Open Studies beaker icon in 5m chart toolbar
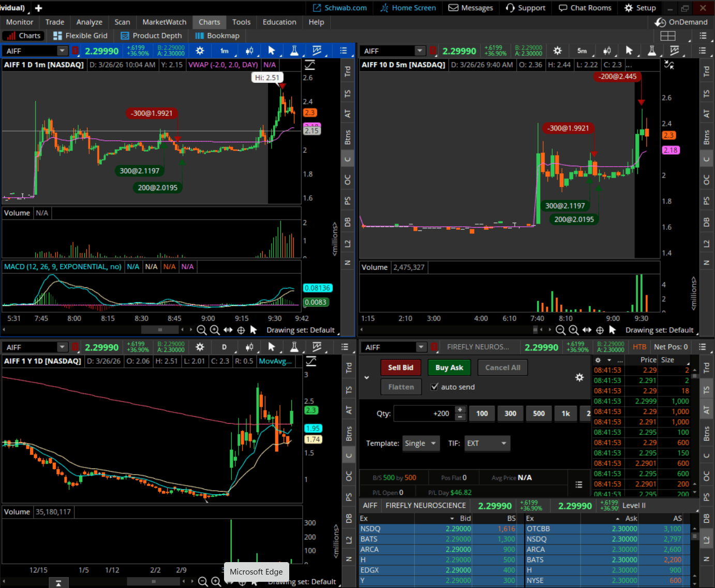Viewport: 715px width, 588px height. click(652, 51)
